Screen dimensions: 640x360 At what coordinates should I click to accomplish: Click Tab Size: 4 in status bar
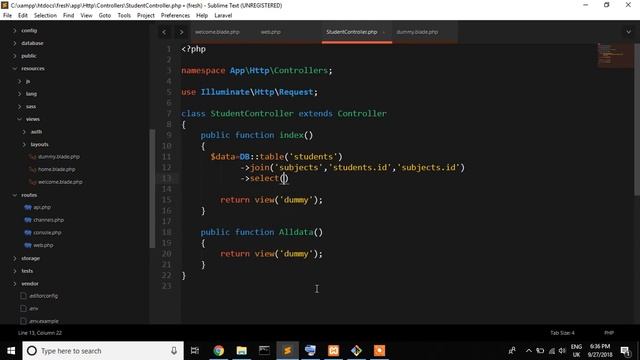click(x=562, y=333)
